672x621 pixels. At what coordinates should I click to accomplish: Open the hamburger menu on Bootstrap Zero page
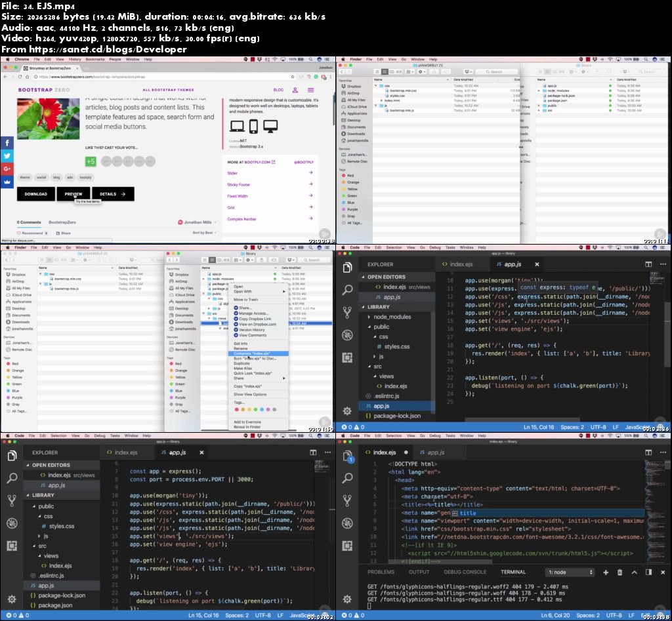(310, 90)
